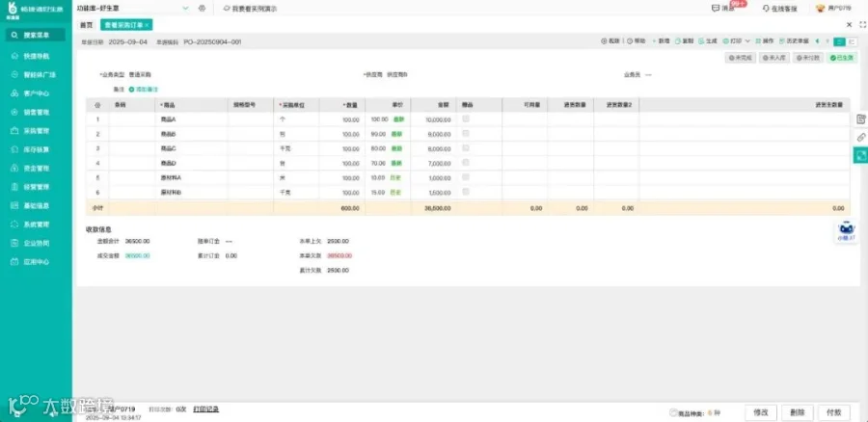Close all tabs with the X icon
Image resolution: width=868 pixels, height=422 pixels.
[x=849, y=25]
